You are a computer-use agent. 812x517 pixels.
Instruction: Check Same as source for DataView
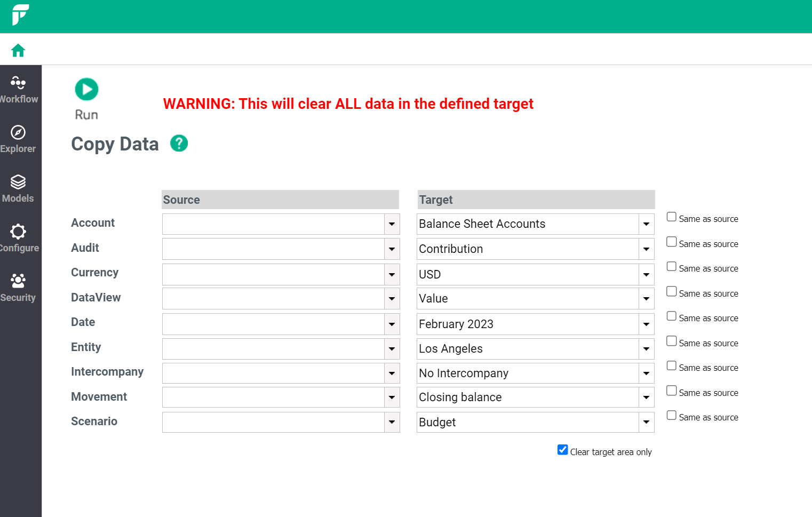672,291
